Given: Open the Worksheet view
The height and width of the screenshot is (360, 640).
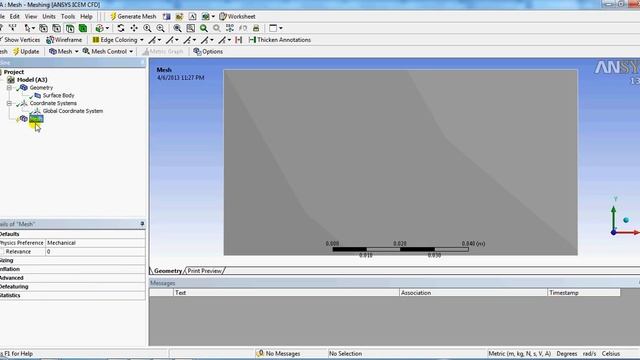Looking at the screenshot, I should point(237,16).
